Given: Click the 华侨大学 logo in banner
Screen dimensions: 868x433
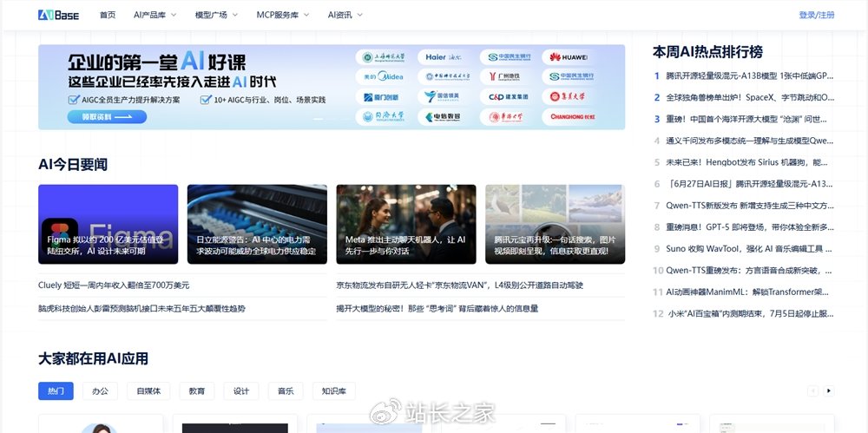Looking at the screenshot, I should click(508, 117).
